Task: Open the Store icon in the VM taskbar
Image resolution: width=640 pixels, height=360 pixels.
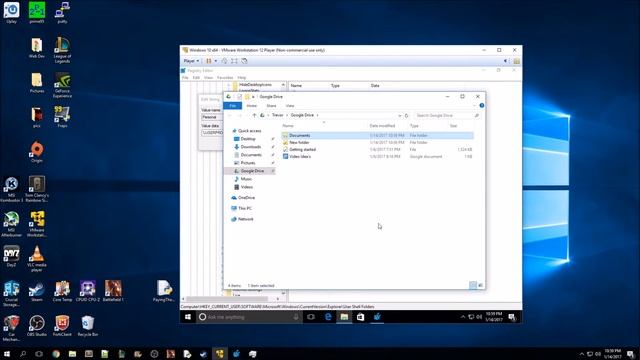Action: (360, 317)
